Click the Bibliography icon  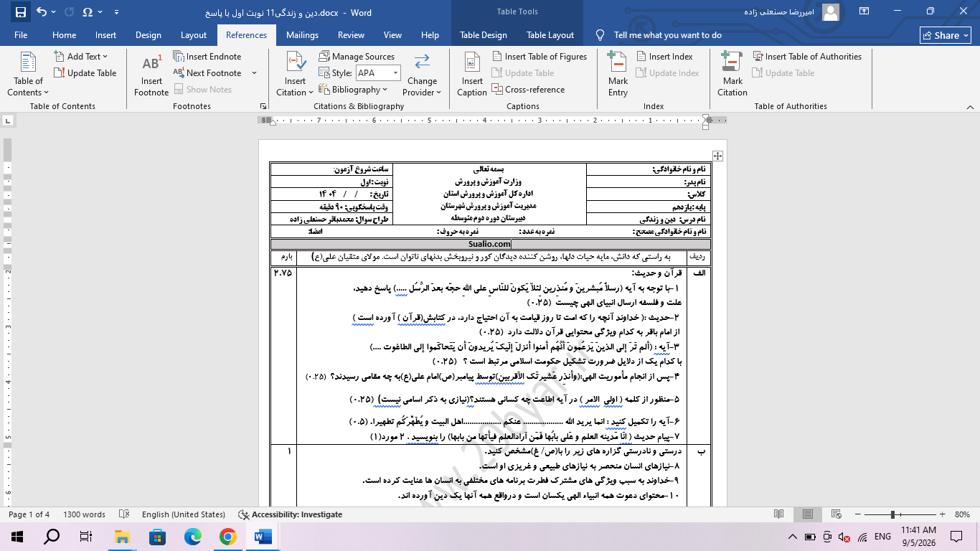click(x=324, y=90)
